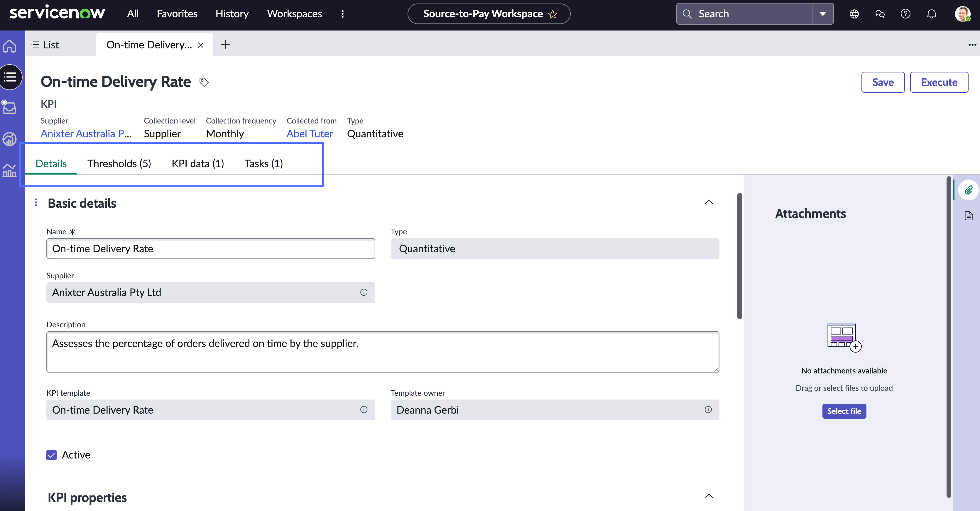Open the attachments paperclip panel icon
The width and height of the screenshot is (980, 511).
(969, 190)
